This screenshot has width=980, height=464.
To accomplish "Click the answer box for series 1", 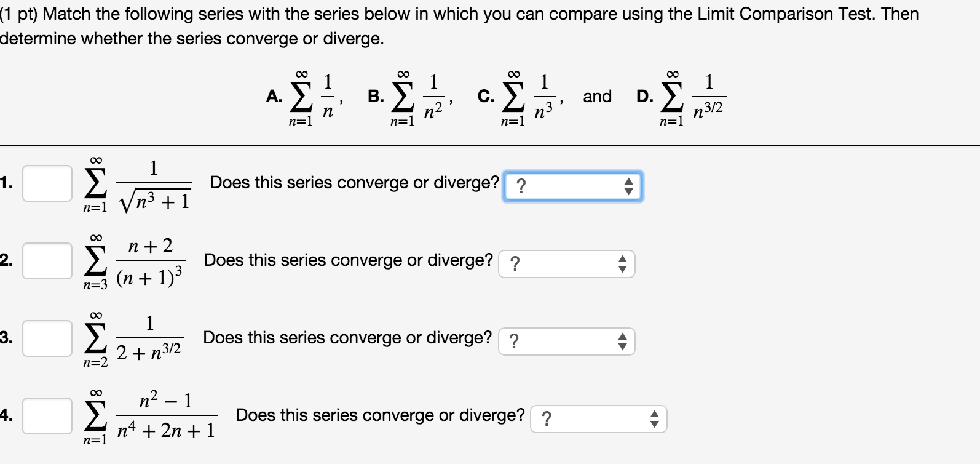I will pos(47,183).
